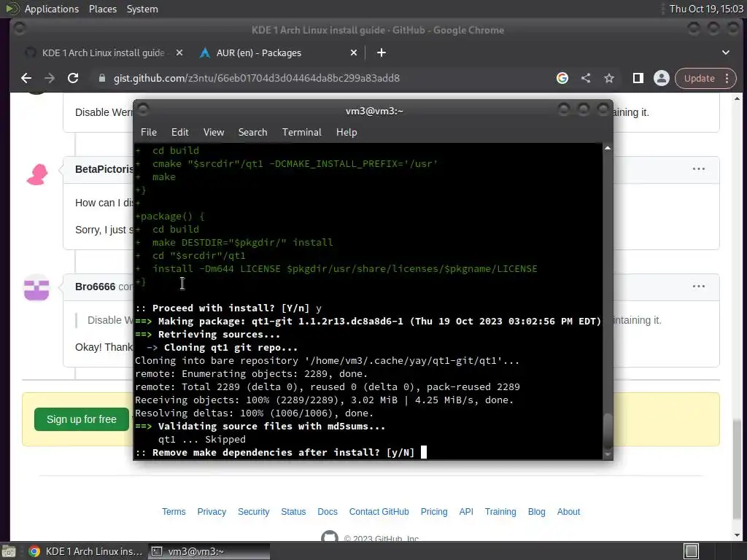This screenshot has height=560, width=747.
Task: Open terminal File menu
Action: tap(149, 133)
